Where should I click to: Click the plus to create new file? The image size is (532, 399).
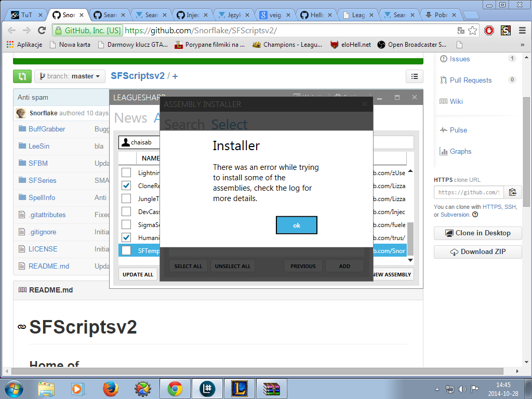[x=175, y=76]
